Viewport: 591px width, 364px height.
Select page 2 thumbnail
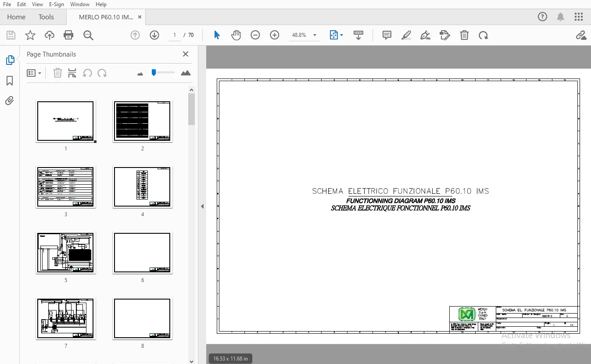click(x=143, y=121)
